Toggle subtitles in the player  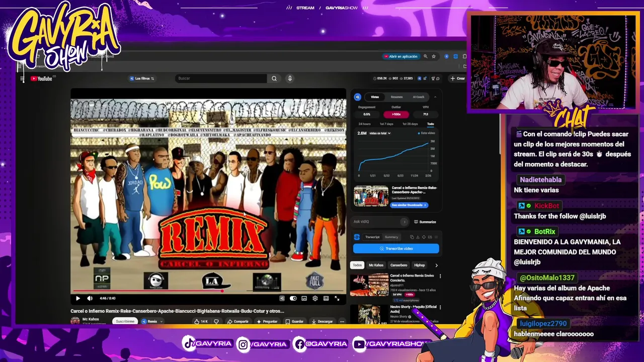coord(304,298)
